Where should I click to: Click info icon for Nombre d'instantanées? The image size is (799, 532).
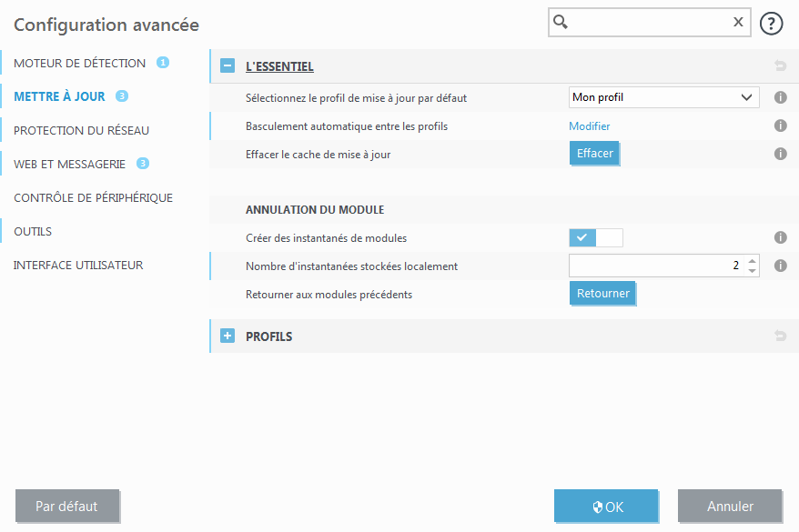[780, 266]
